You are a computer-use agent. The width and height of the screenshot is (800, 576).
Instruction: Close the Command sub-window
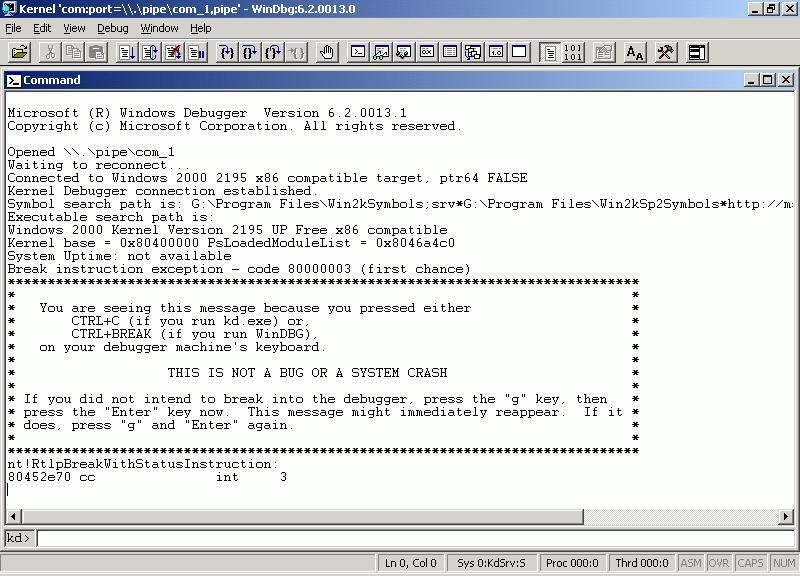click(x=786, y=80)
